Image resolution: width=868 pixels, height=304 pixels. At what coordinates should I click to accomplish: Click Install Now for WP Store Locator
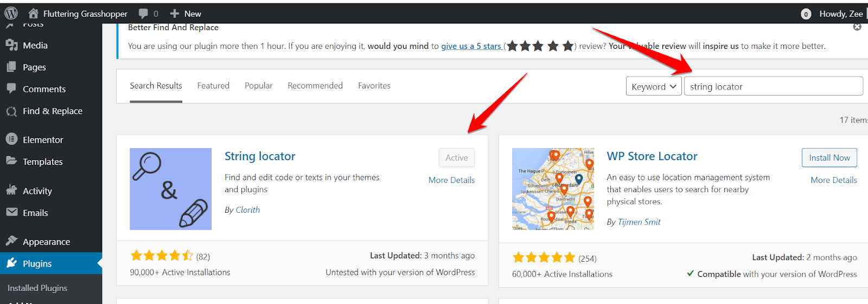(x=829, y=157)
